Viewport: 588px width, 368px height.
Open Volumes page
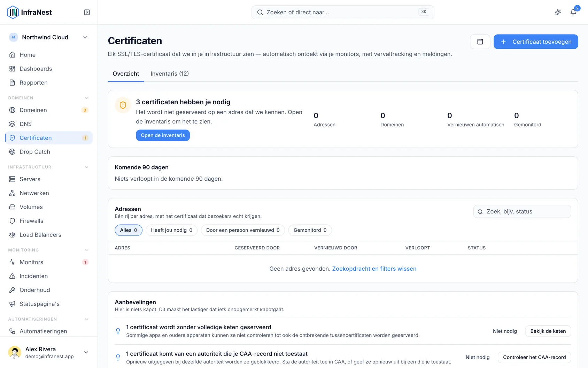coord(49,207)
